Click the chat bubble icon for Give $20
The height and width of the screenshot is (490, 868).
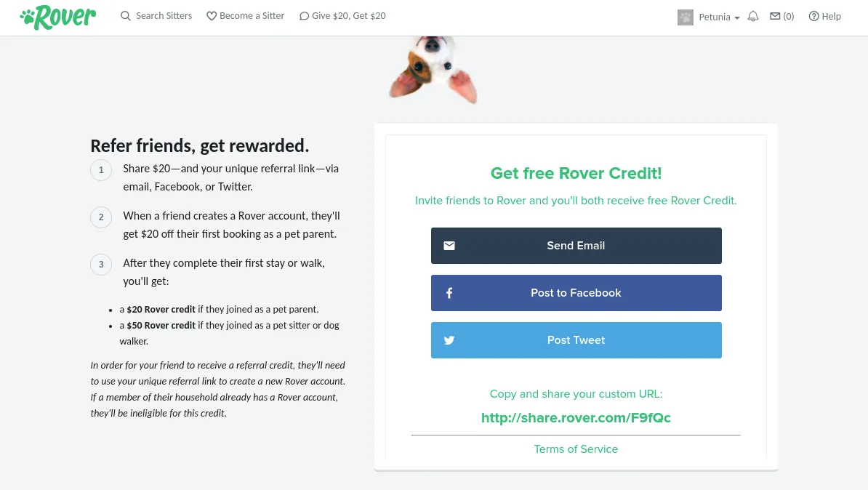coord(304,16)
